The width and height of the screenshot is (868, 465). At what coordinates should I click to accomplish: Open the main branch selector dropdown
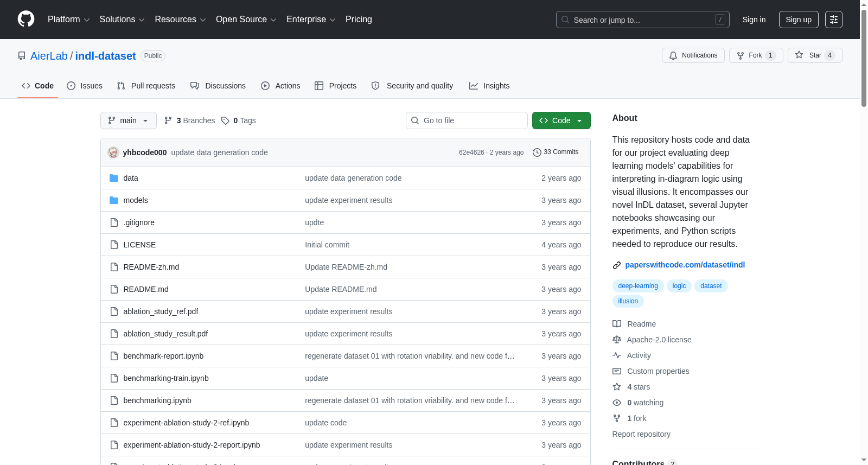point(129,120)
